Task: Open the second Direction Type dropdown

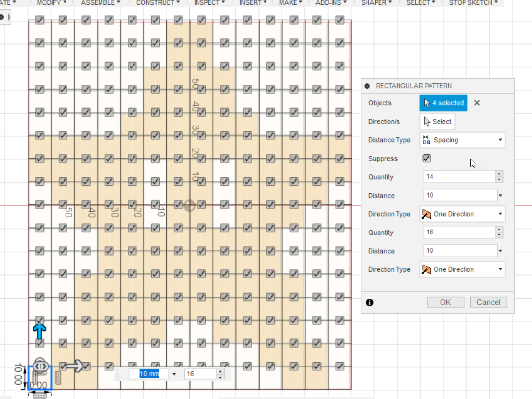Action: click(463, 269)
